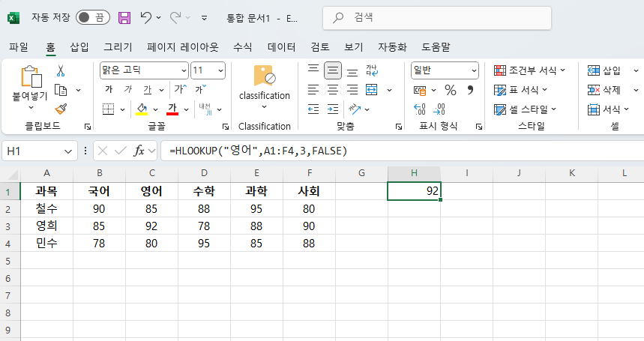Image resolution: width=644 pixels, height=341 pixels.
Task: Click the Copy icon
Action: (61, 90)
